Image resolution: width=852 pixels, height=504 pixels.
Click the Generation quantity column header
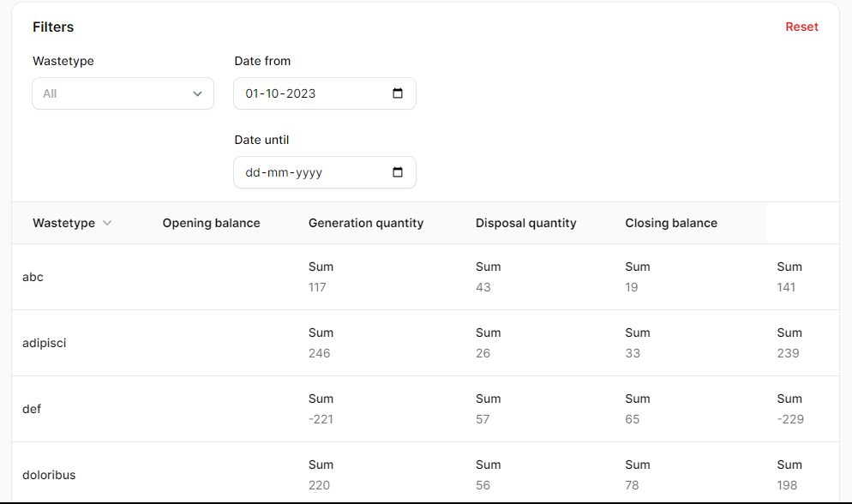coord(366,223)
